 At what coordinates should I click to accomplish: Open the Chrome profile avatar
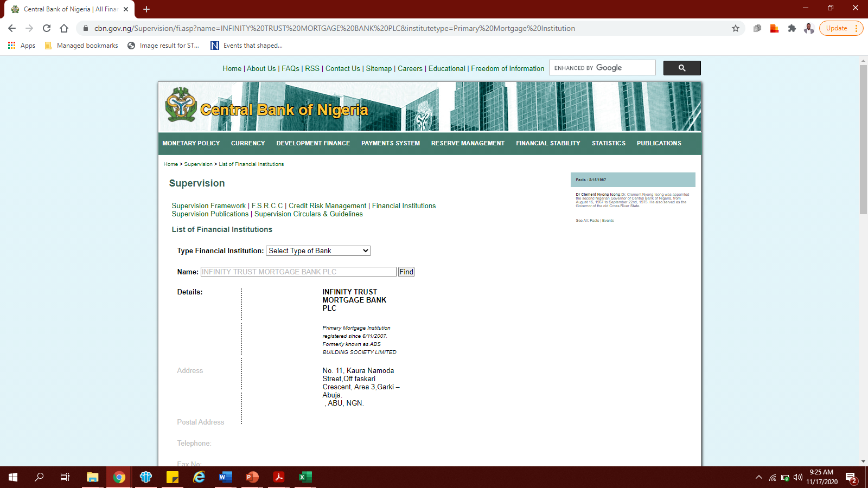[x=809, y=28]
